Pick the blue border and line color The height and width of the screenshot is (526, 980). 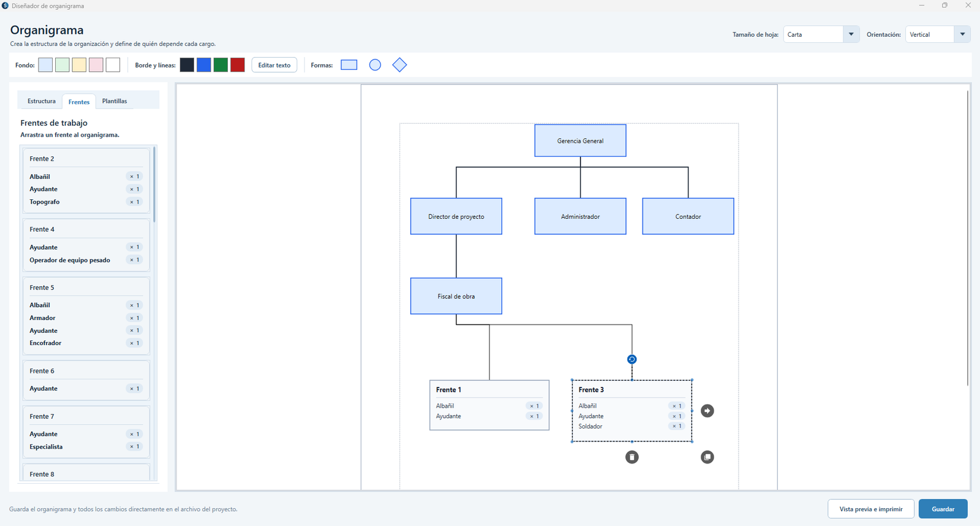tap(204, 65)
